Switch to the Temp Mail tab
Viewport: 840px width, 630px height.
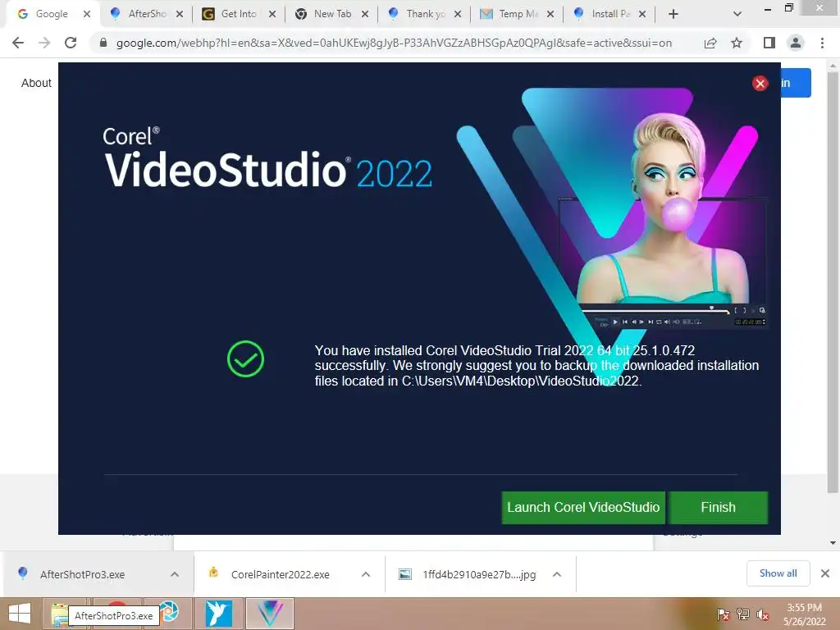tap(518, 14)
